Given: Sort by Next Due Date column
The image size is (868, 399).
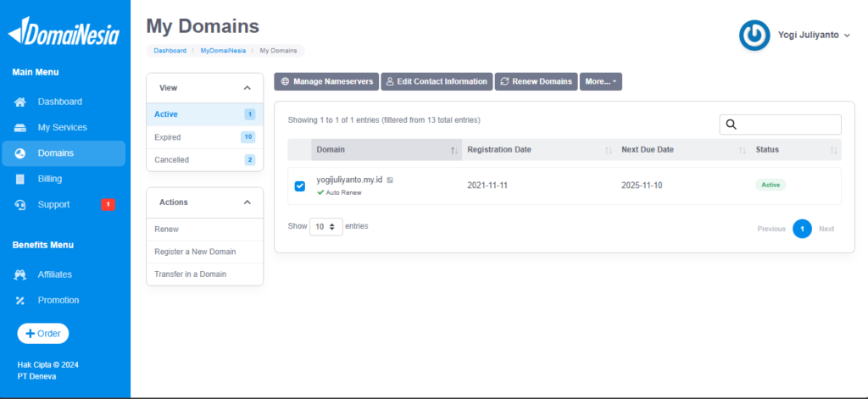Looking at the screenshot, I should (678, 150).
